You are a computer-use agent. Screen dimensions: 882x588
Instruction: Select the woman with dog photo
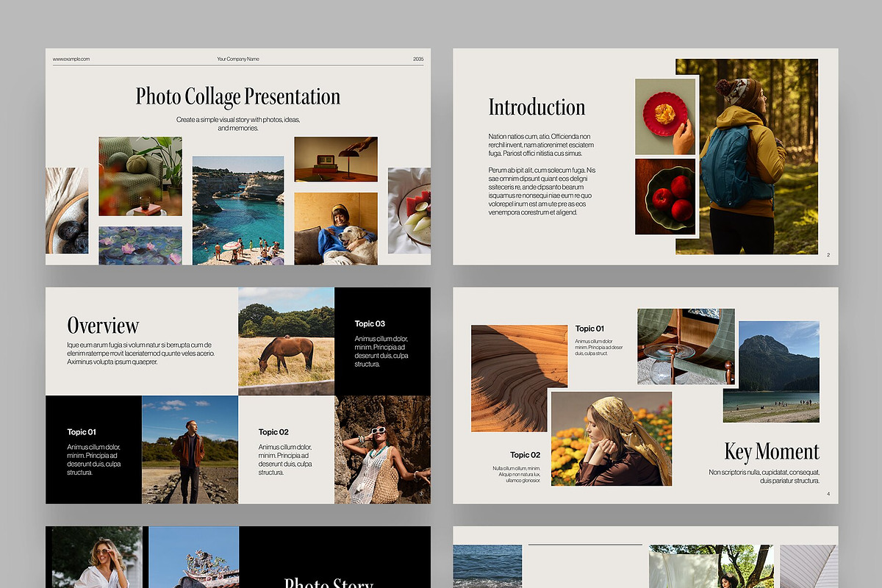[x=336, y=229]
